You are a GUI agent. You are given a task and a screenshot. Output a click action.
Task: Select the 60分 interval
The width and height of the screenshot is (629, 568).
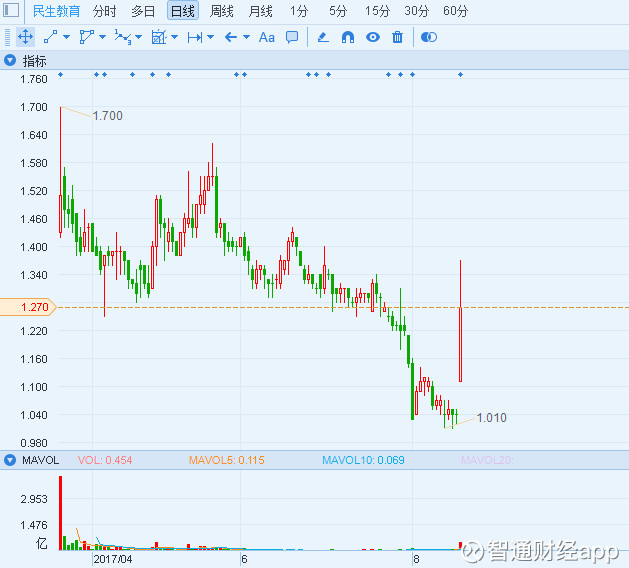(455, 11)
